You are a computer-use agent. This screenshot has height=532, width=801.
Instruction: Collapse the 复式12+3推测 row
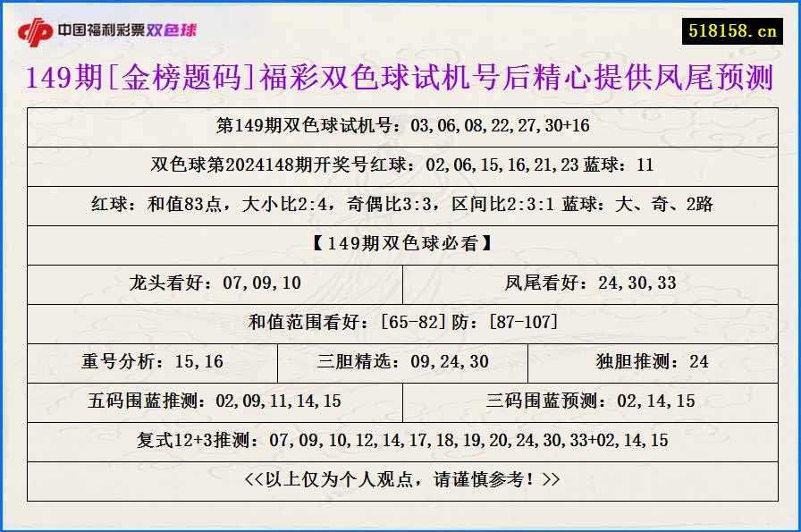[x=400, y=442]
